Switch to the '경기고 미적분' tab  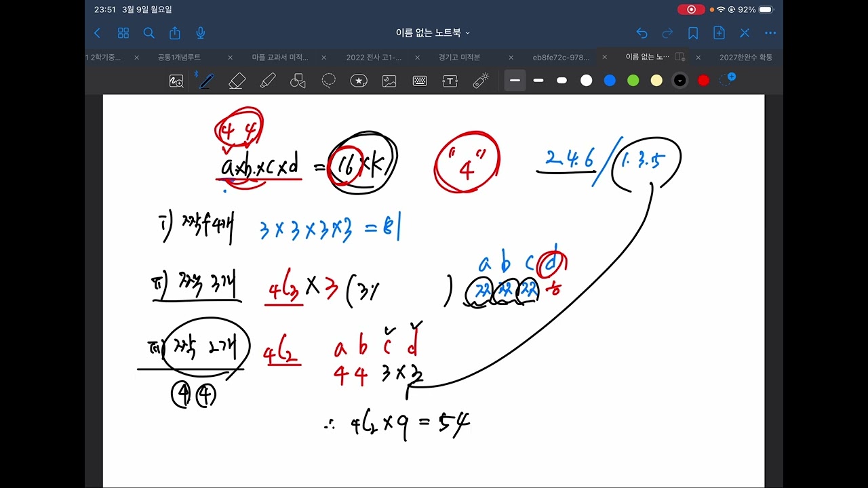[x=459, y=58]
